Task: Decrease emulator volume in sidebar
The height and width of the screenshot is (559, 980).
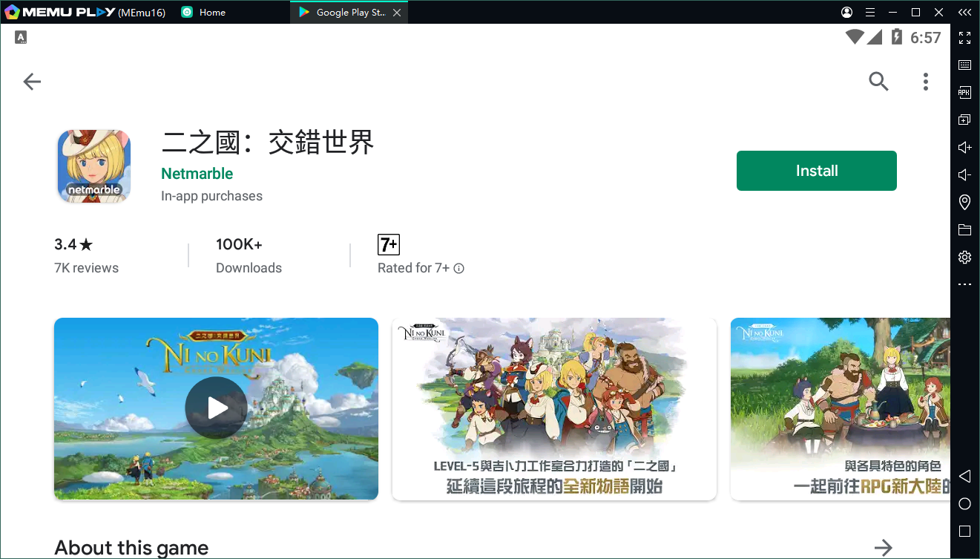Action: click(x=964, y=174)
